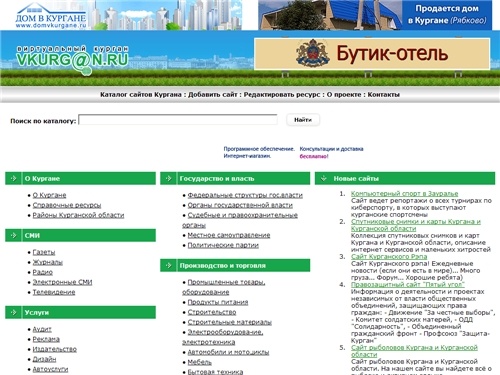Open the Журналы link
Image resolution: width=500 pixels, height=375 pixels.
[48, 262]
